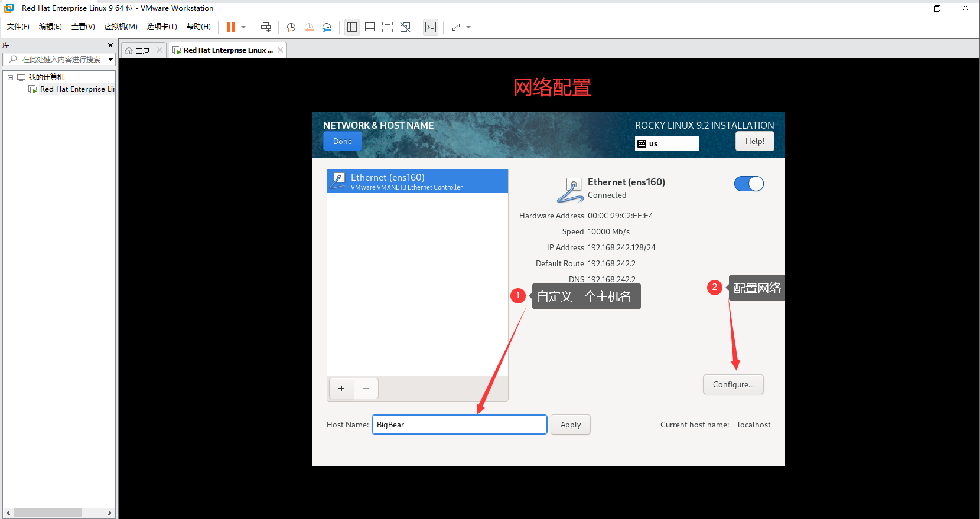Open the display stretch options dropdown arrow

coord(468,27)
